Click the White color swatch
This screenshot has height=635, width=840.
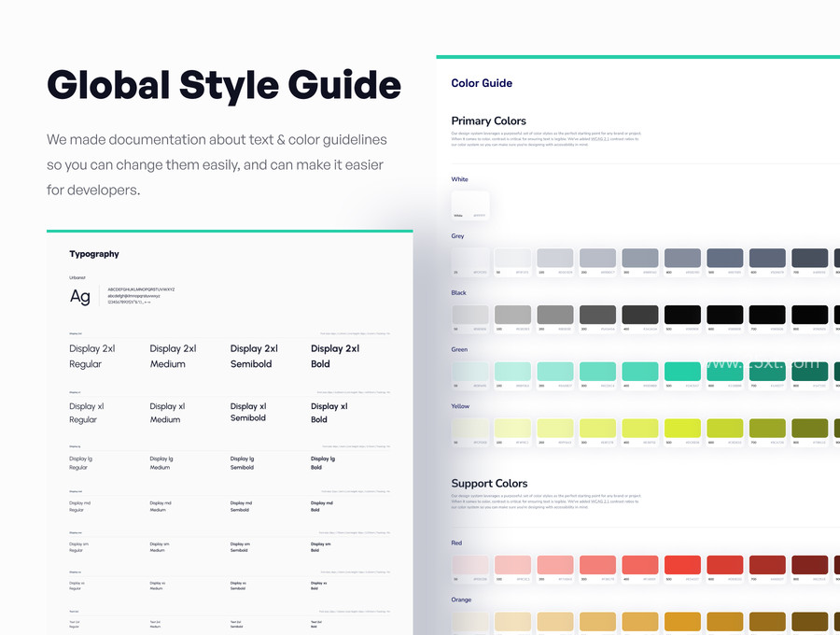point(470,205)
